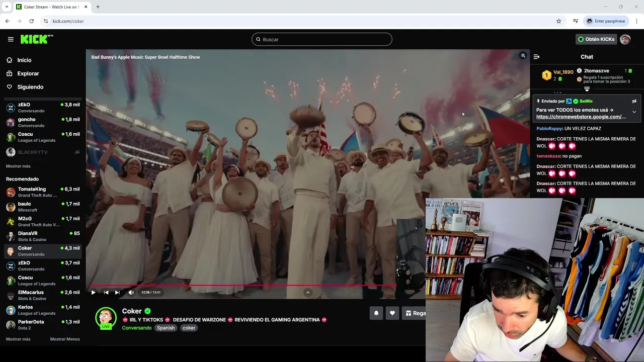Image resolution: width=644 pixels, height=362 pixels.
Task: Open M2cG channel in recommendations
Action: [43, 222]
